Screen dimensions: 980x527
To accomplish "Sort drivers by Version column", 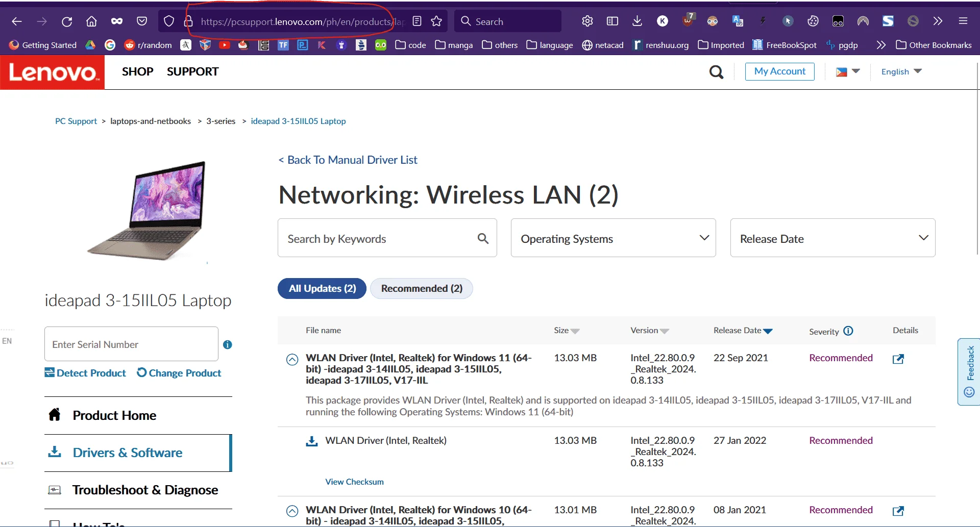I will click(x=649, y=331).
